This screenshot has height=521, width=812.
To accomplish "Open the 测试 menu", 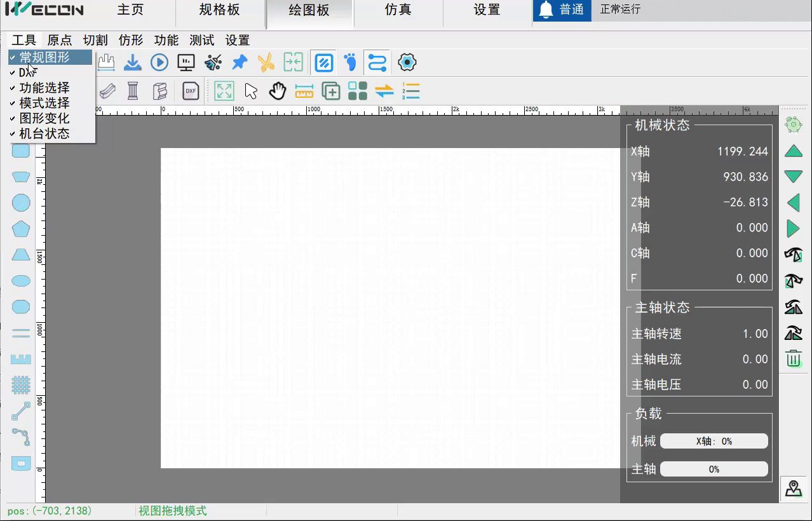I will (x=201, y=39).
